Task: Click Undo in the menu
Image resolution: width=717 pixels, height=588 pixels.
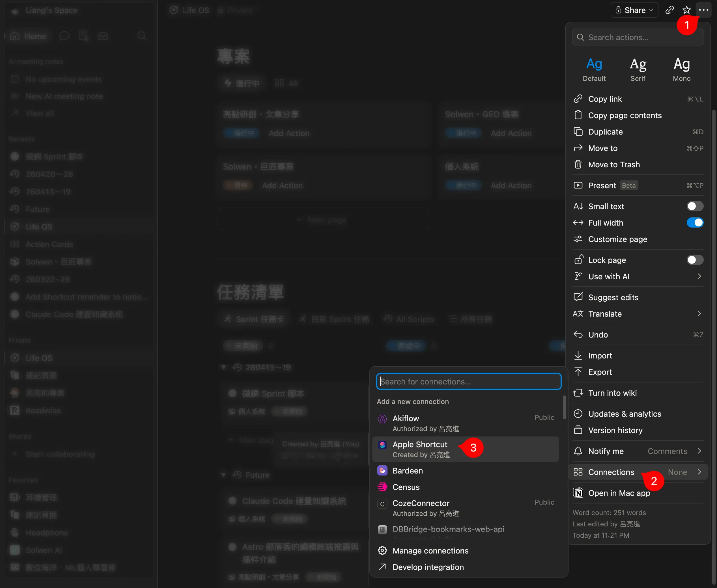Action: tap(638, 335)
